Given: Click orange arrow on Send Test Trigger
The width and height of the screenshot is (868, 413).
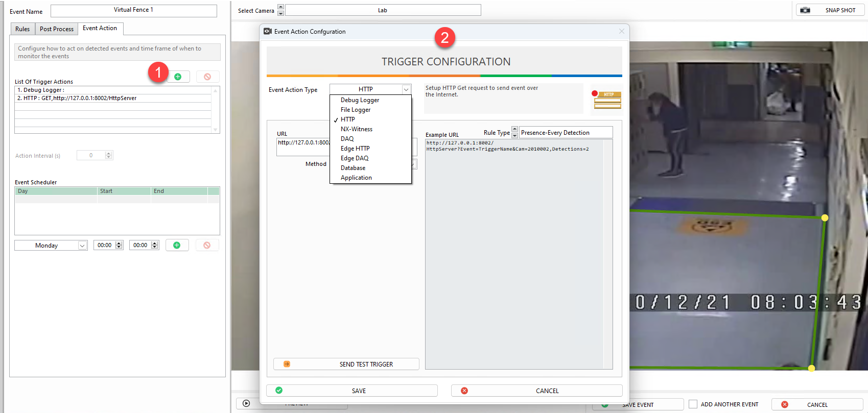Looking at the screenshot, I should tap(287, 364).
